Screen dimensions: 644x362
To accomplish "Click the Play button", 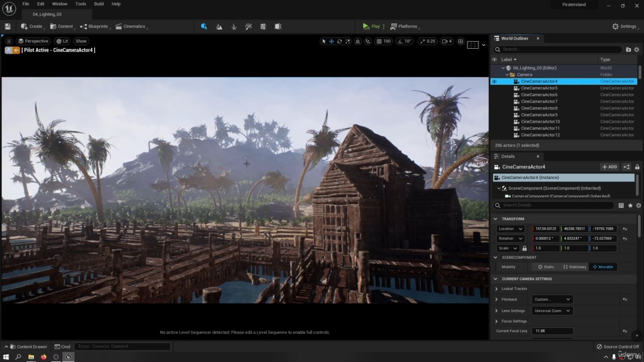I will (371, 26).
